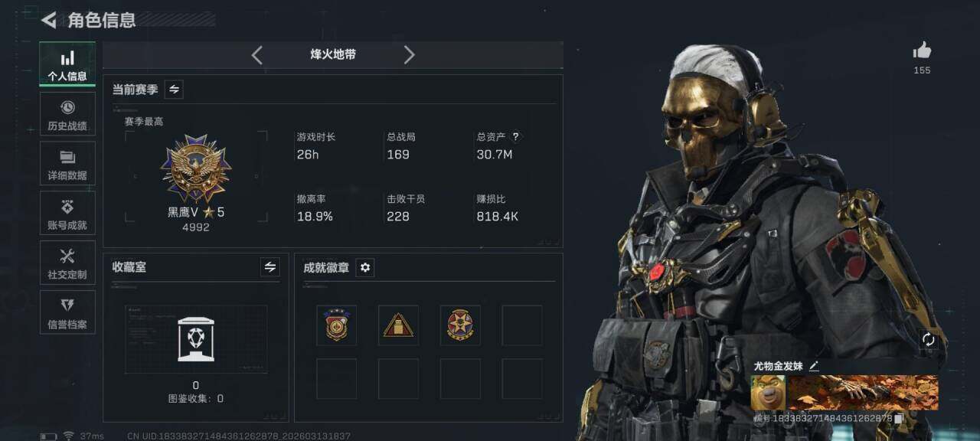Open the 收藏室 display case
Viewport: 980px width, 441px height.
[196, 339]
